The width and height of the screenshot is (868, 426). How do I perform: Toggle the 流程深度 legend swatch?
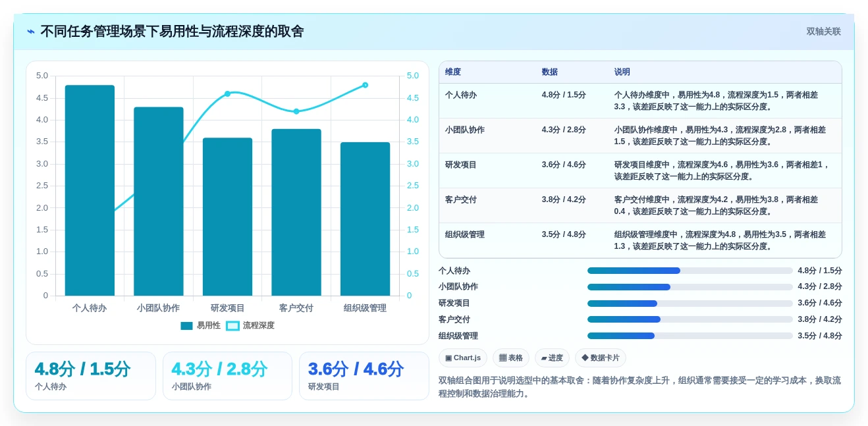[232, 325]
